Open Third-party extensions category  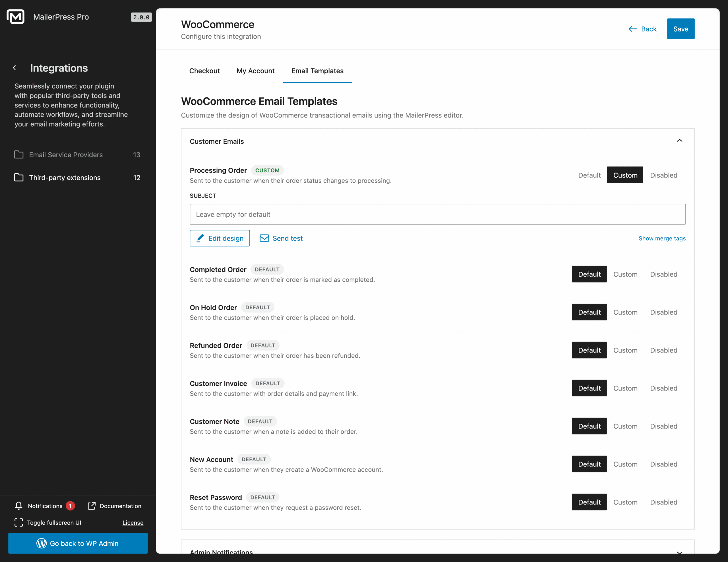pos(77,178)
